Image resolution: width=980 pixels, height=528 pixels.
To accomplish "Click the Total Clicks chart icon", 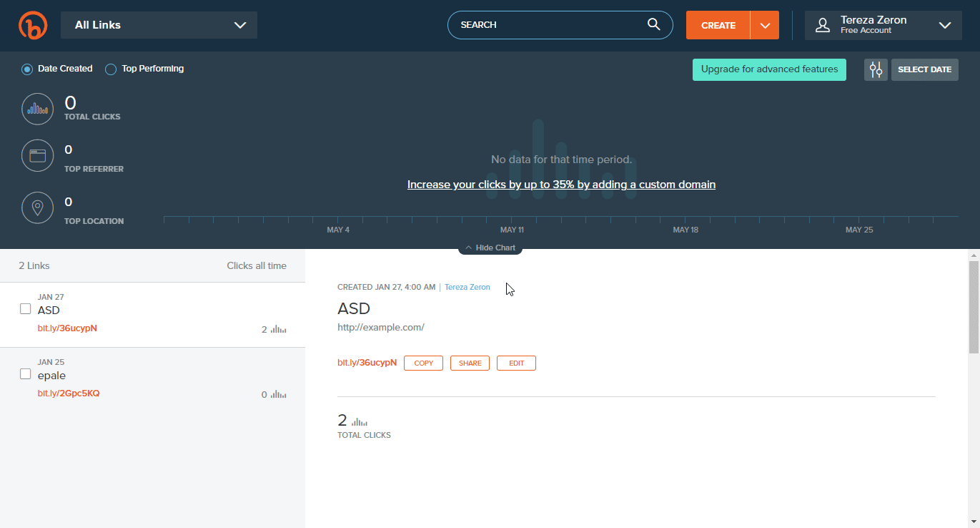I will (x=37, y=109).
